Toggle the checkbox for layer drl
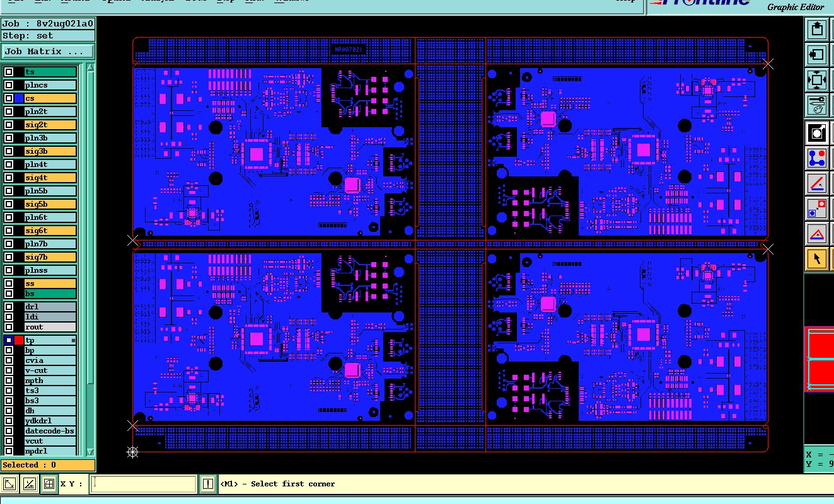Viewport: 834px width, 504px height. click(9, 307)
